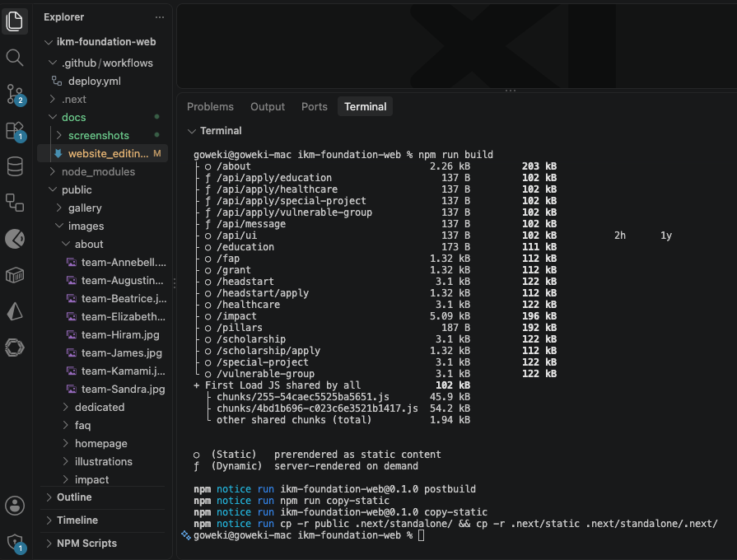
Task: Click image icon beside team-Sandra.jpg
Action: (x=72, y=389)
